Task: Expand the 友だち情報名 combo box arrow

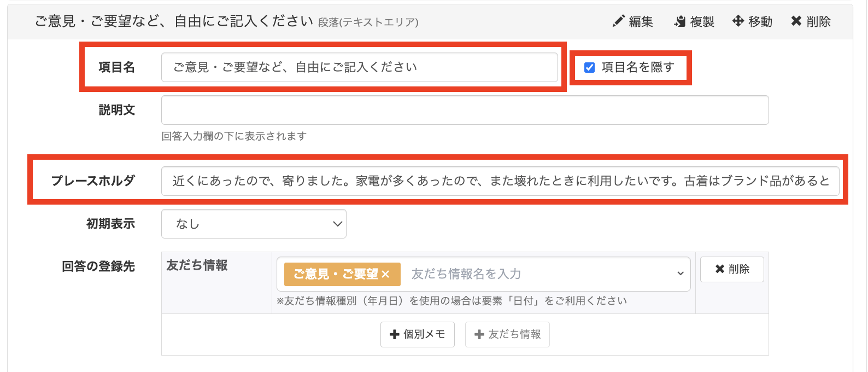Action: pos(681,274)
